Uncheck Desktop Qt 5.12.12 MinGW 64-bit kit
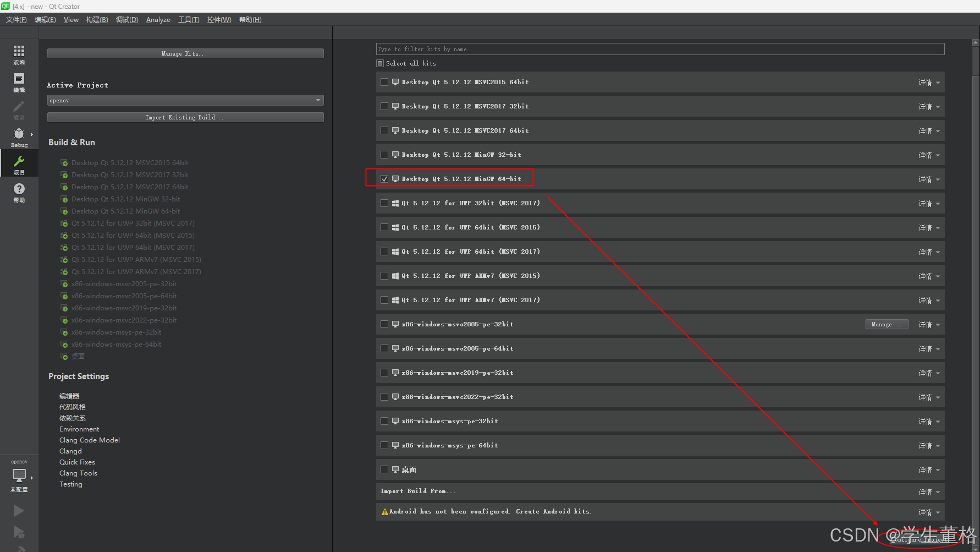The width and height of the screenshot is (980, 552). point(384,179)
